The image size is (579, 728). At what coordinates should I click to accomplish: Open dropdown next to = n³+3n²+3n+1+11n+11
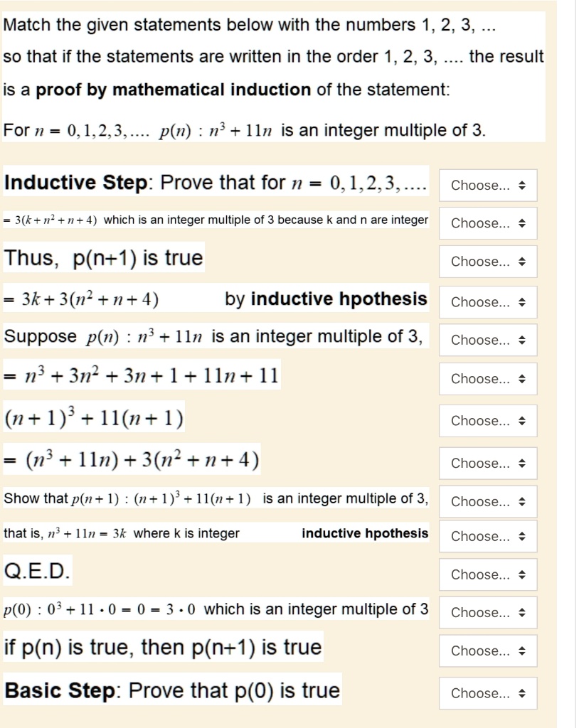(x=487, y=378)
